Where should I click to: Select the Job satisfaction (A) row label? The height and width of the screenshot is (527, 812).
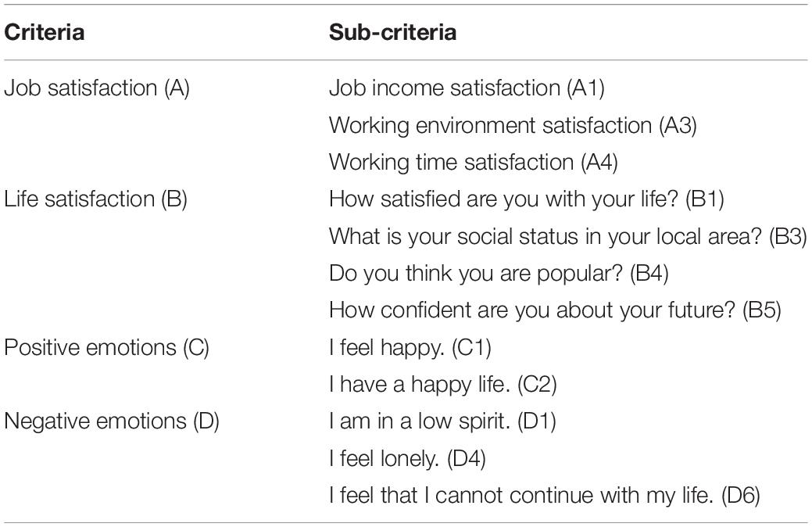97,88
